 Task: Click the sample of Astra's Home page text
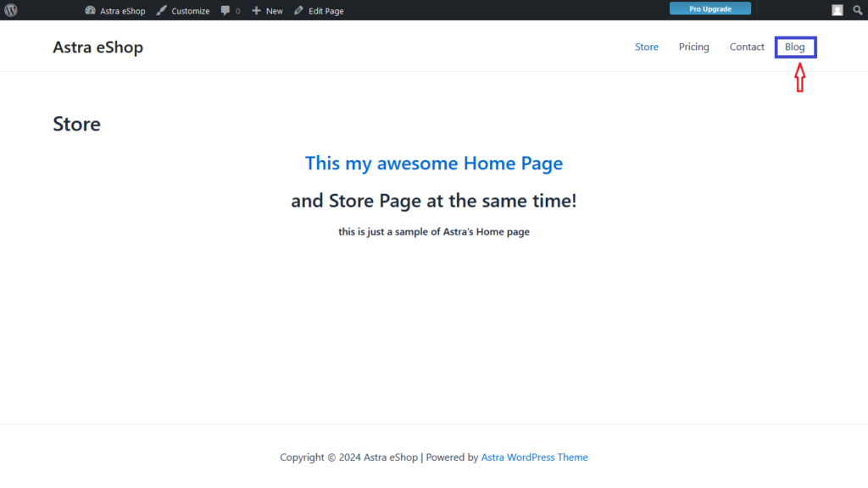pyautogui.click(x=433, y=231)
